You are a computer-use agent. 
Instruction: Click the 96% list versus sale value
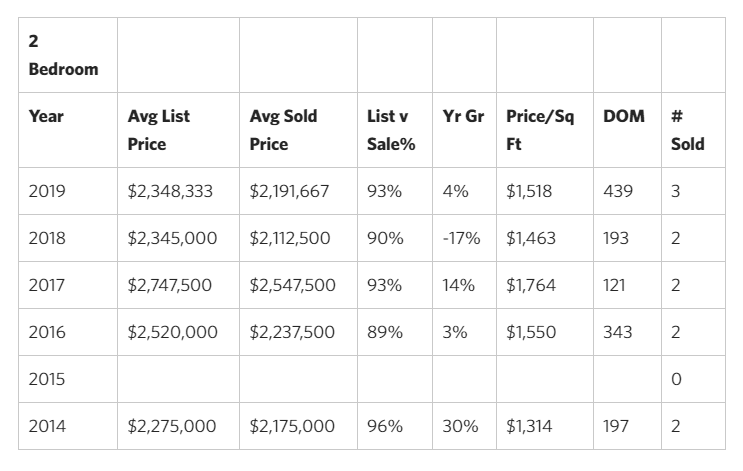[x=384, y=426]
